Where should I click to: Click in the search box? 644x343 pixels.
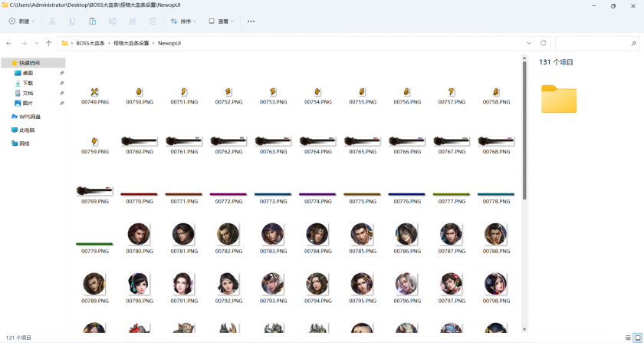coord(596,44)
